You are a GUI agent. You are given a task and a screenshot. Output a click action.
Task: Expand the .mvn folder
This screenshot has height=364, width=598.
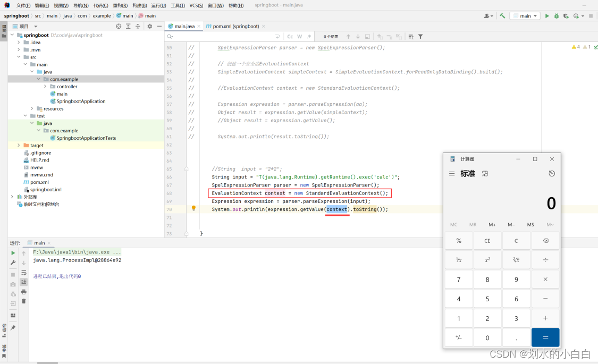[x=19, y=49]
